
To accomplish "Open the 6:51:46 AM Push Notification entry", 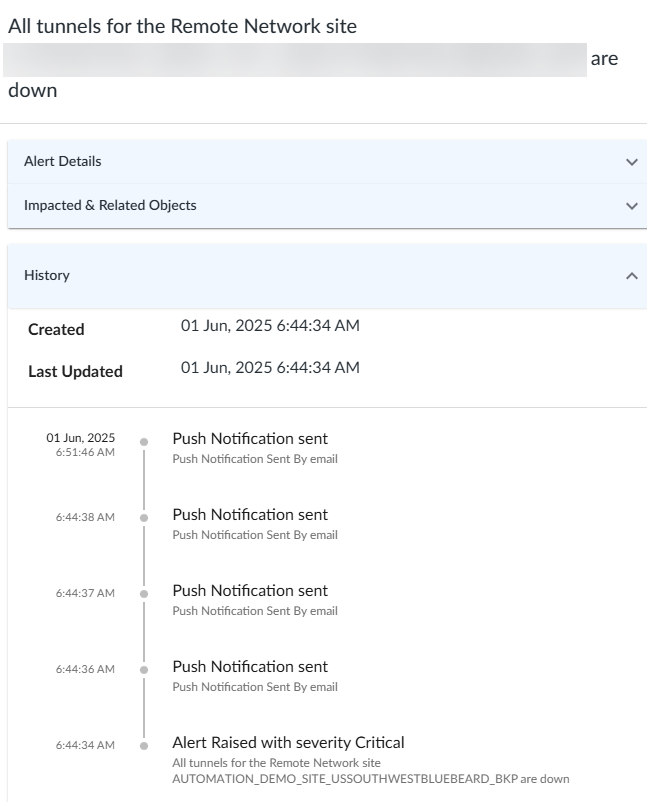I will (x=250, y=439).
